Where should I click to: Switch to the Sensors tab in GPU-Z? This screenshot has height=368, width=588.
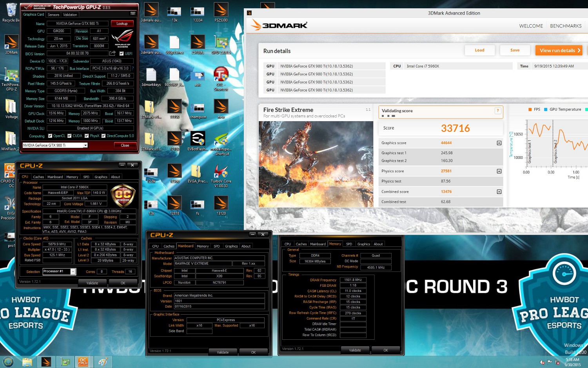coord(54,15)
